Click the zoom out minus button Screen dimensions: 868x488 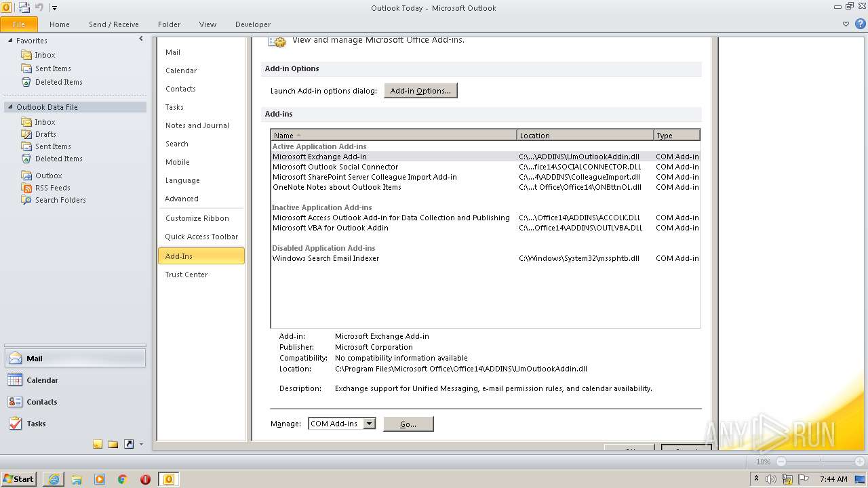pos(781,462)
